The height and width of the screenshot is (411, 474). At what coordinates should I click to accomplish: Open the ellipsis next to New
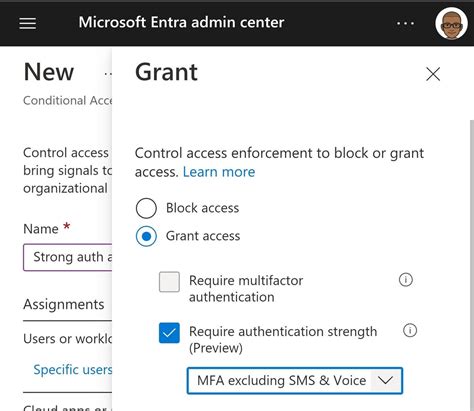point(108,74)
